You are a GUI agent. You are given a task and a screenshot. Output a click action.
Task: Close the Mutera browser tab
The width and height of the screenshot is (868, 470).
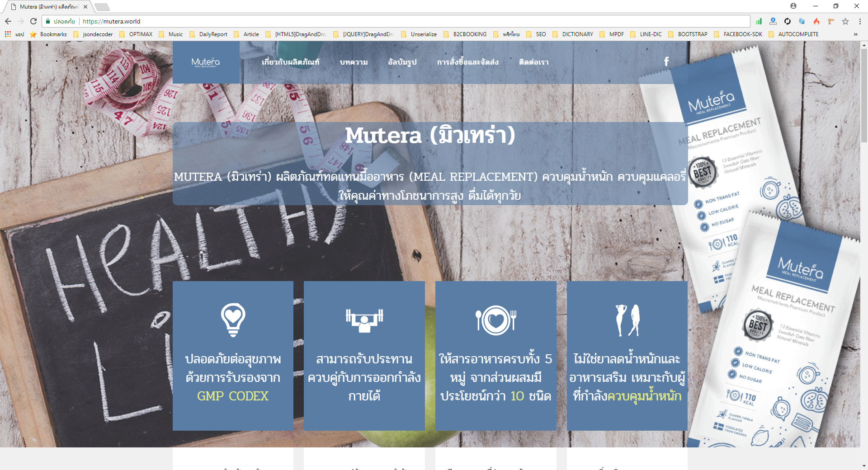(x=85, y=7)
